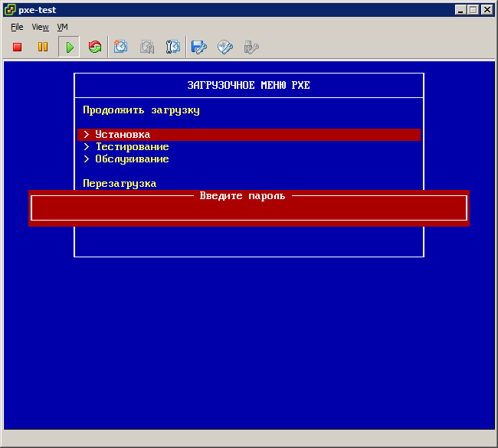Revert to the current snapshot

[147, 47]
